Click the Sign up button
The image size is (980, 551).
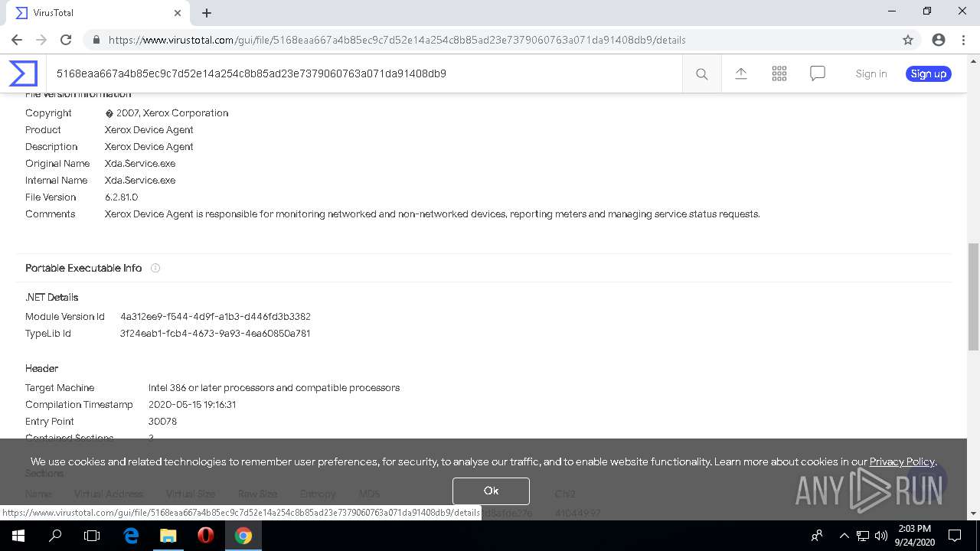[929, 73]
